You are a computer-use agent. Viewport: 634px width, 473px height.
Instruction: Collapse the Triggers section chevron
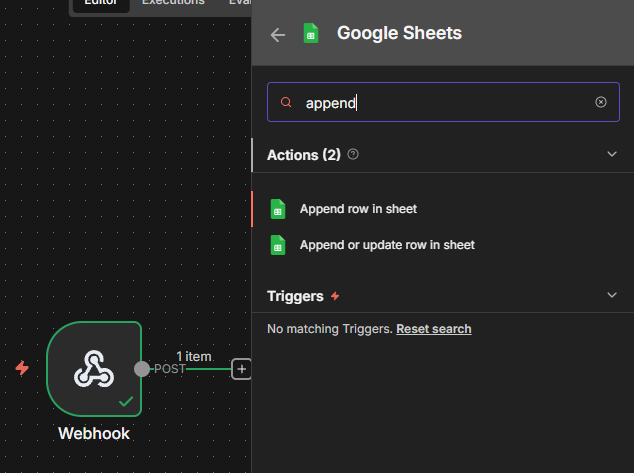click(612, 296)
